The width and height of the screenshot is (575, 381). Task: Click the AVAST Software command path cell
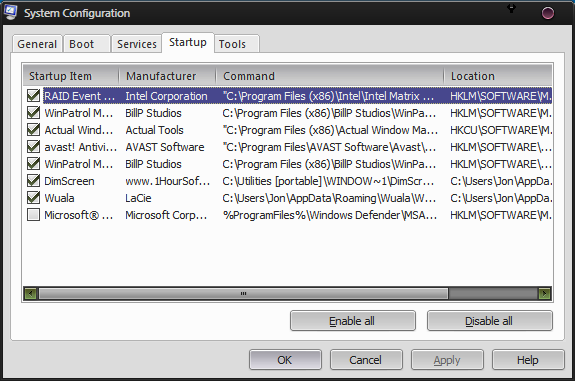329,147
